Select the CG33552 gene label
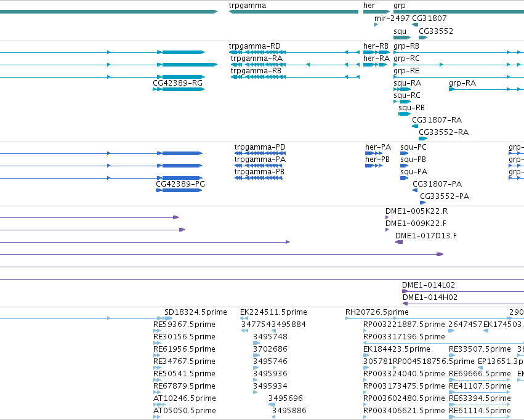The width and height of the screenshot is (524, 420). point(436,31)
